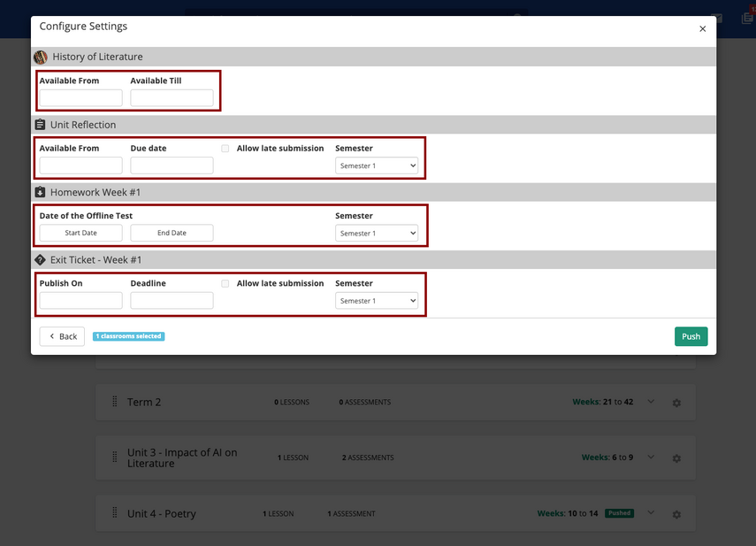Grab the drag handle beside Term 2

click(x=114, y=402)
